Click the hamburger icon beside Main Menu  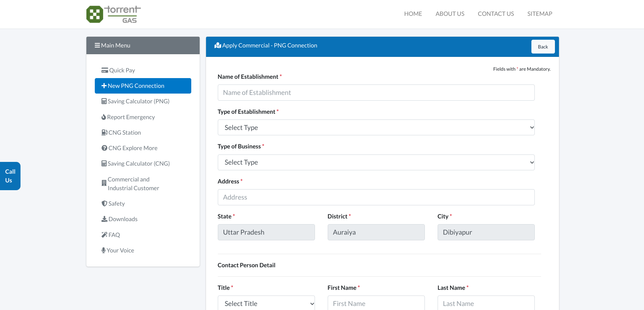click(97, 45)
